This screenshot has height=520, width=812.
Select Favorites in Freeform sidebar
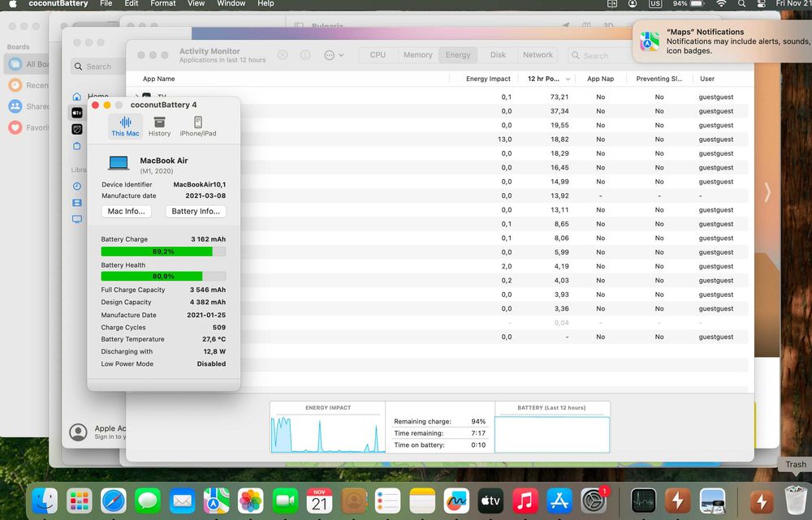pyautogui.click(x=27, y=127)
